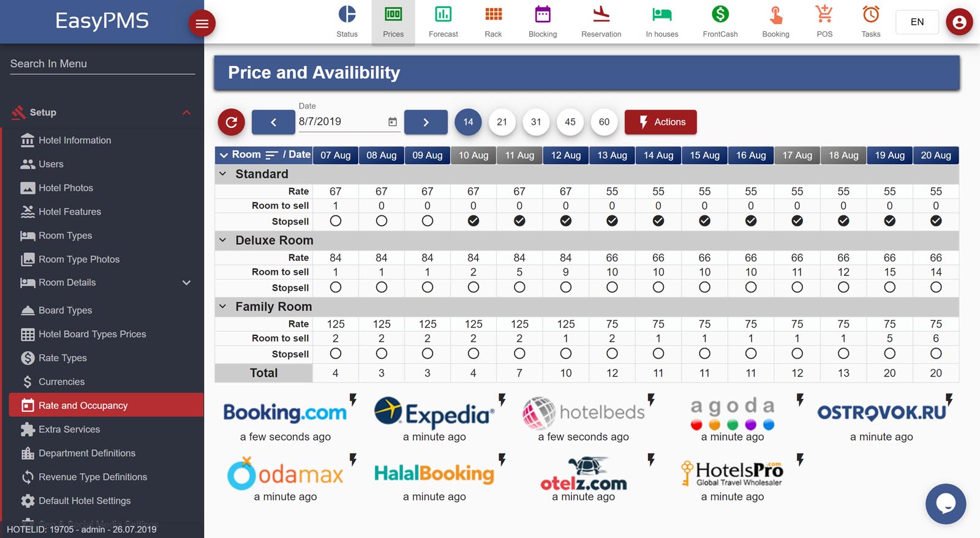Select the 60 days view
This screenshot has height=538, width=980.
tap(604, 122)
